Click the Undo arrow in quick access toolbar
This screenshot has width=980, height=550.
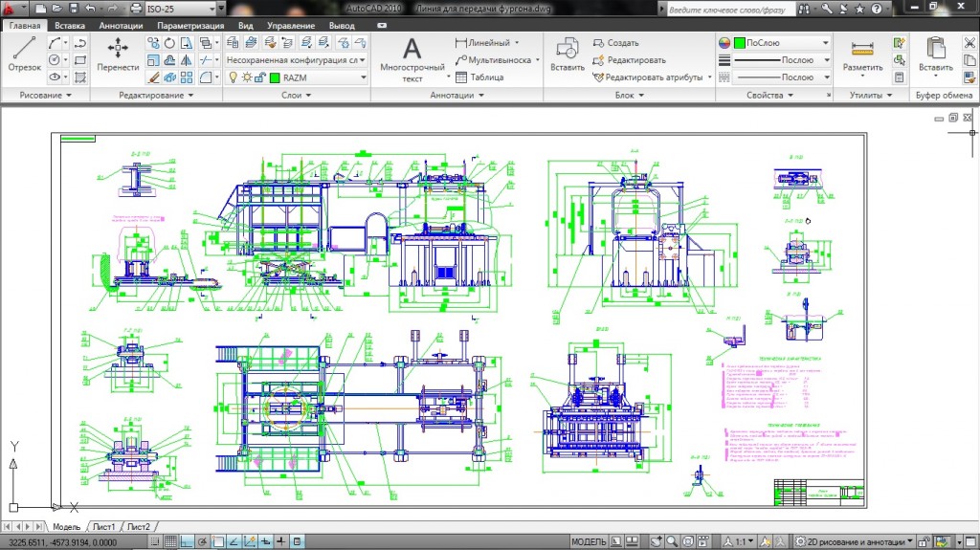(91, 8)
